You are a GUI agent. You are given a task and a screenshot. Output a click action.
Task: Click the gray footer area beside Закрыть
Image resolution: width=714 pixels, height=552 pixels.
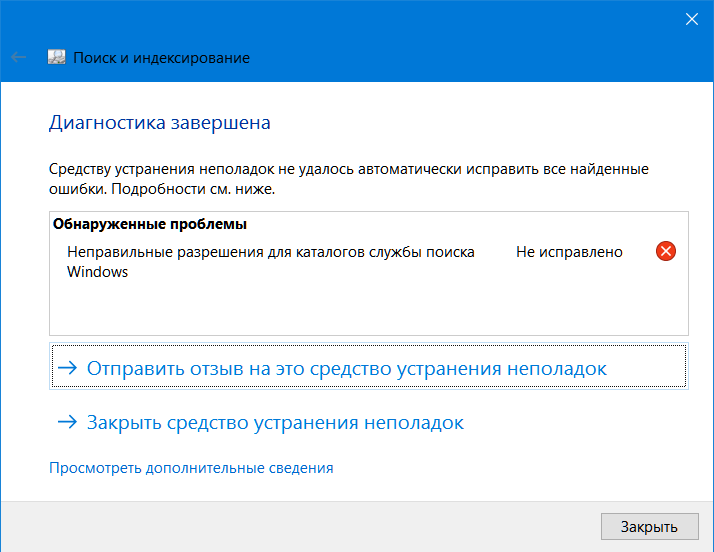coord(300,526)
